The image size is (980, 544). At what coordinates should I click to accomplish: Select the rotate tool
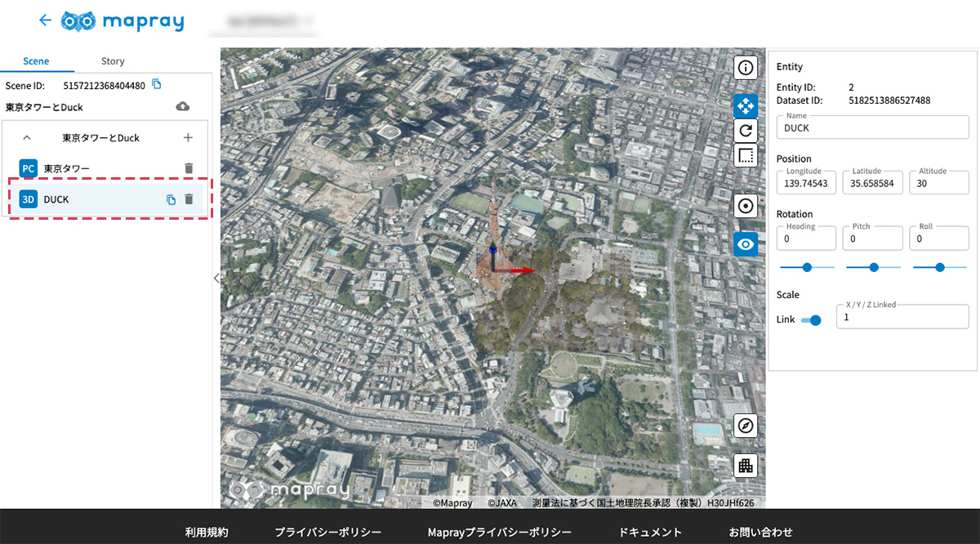[745, 131]
